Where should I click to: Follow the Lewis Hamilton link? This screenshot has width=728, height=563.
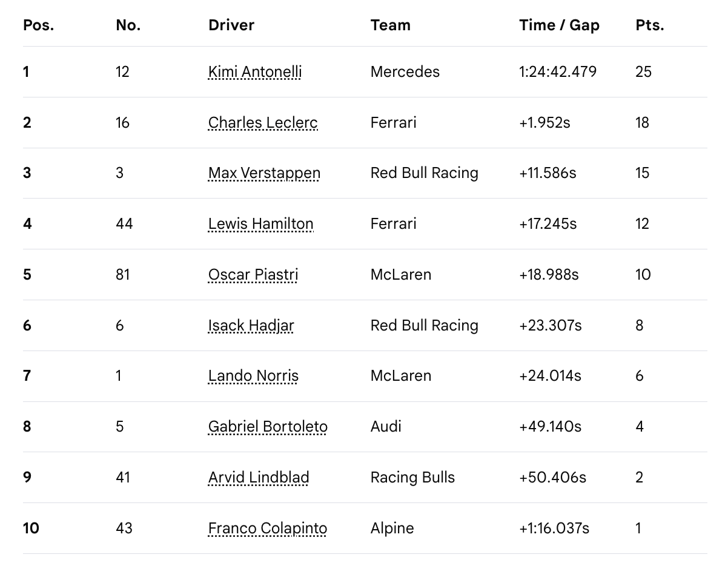pos(261,224)
